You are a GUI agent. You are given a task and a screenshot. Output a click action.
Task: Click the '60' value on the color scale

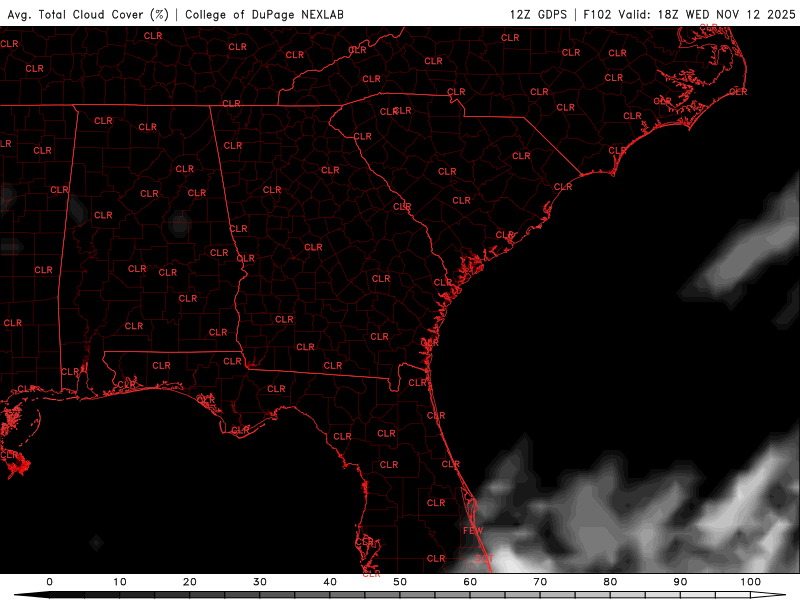coord(470,582)
